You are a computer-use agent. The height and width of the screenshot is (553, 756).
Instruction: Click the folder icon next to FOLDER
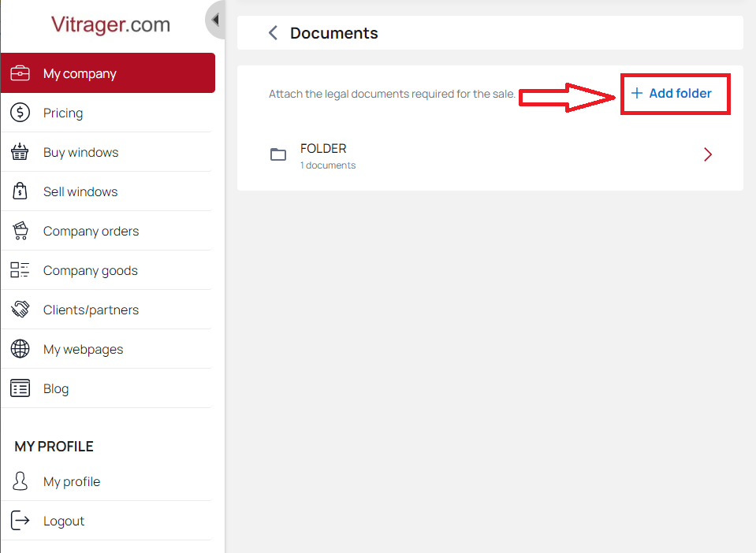[278, 154]
